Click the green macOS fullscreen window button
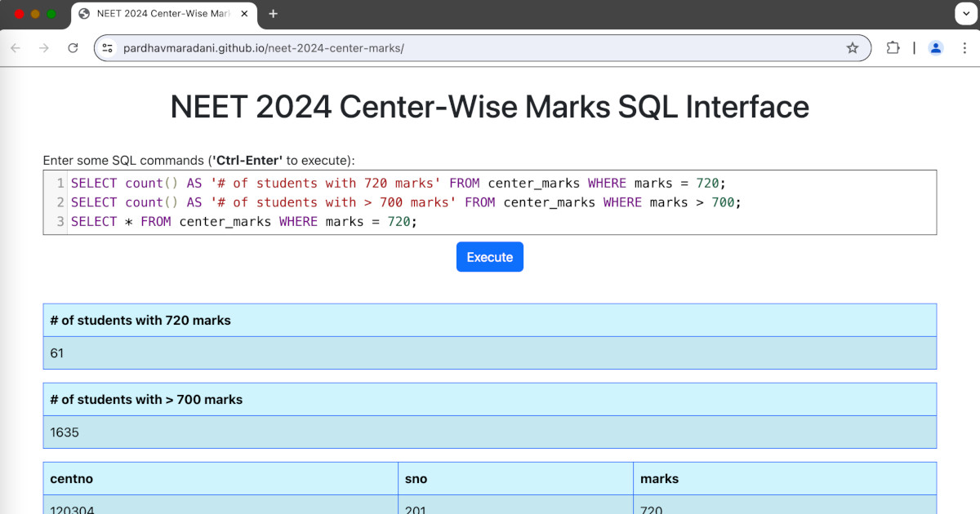 coord(51,14)
